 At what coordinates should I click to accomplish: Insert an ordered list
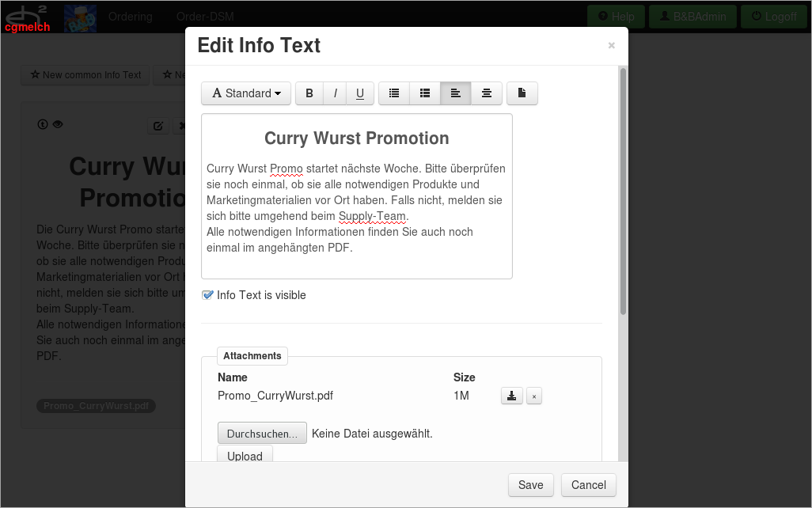[424, 93]
